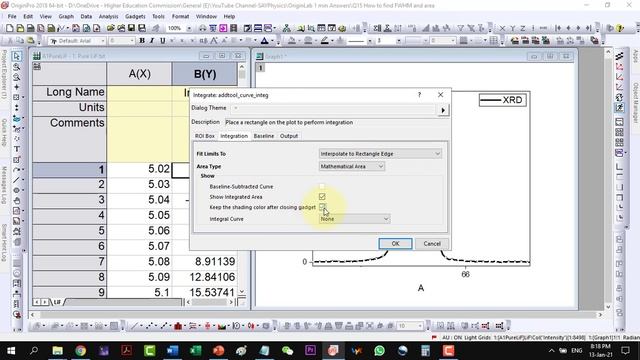
Task: Click Dialog Theme arrow flyout button
Action: (443, 110)
